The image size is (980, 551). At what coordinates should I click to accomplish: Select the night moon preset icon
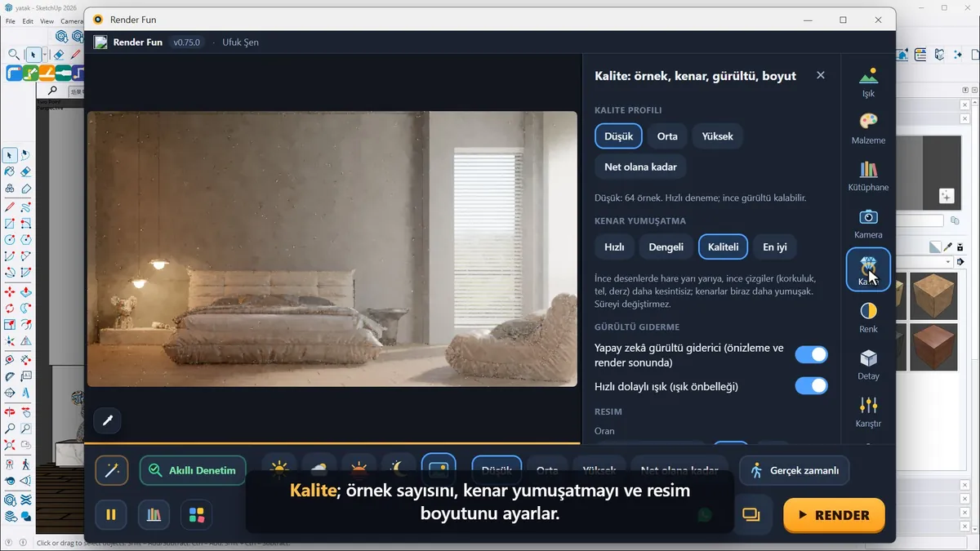pyautogui.click(x=399, y=469)
